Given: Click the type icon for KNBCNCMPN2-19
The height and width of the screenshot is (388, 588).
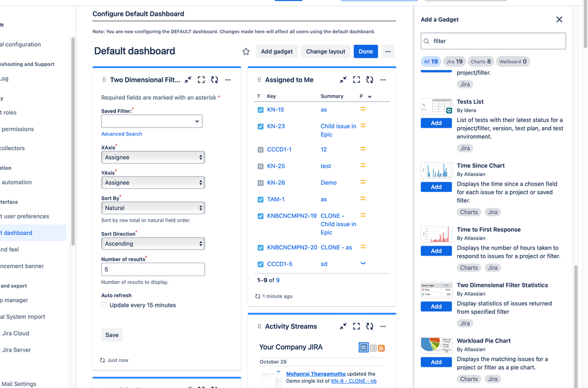Looking at the screenshot, I should pos(261,216).
